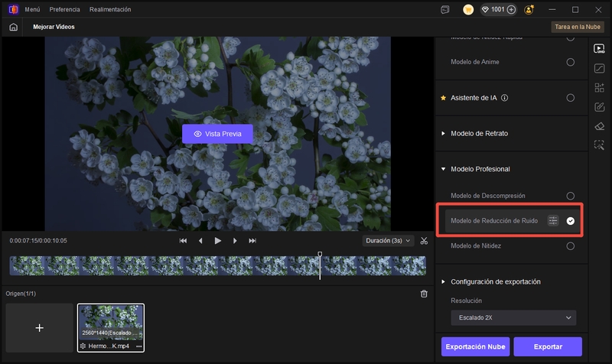Select the grid plus sidebar tool icon

point(599,87)
